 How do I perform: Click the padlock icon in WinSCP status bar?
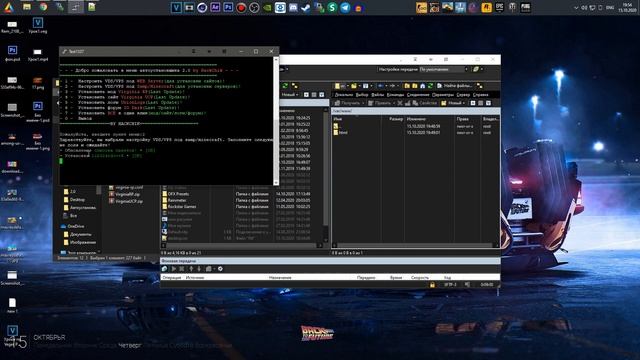(432, 284)
